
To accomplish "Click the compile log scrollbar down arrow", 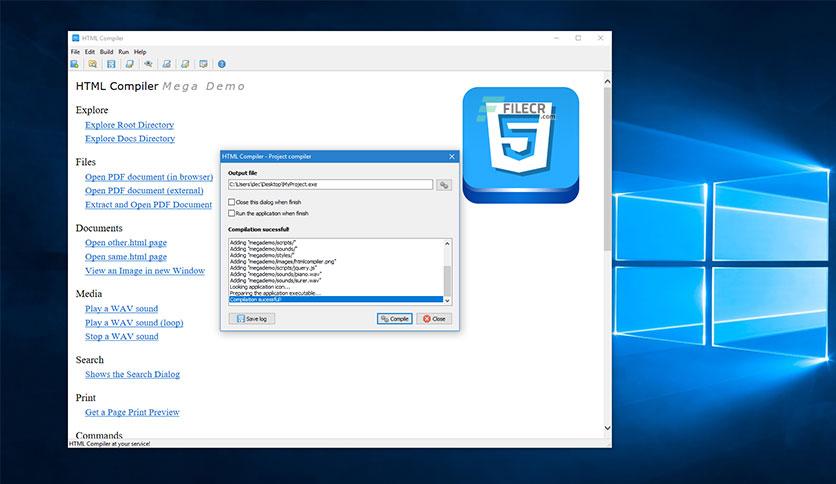I will pyautogui.click(x=447, y=301).
